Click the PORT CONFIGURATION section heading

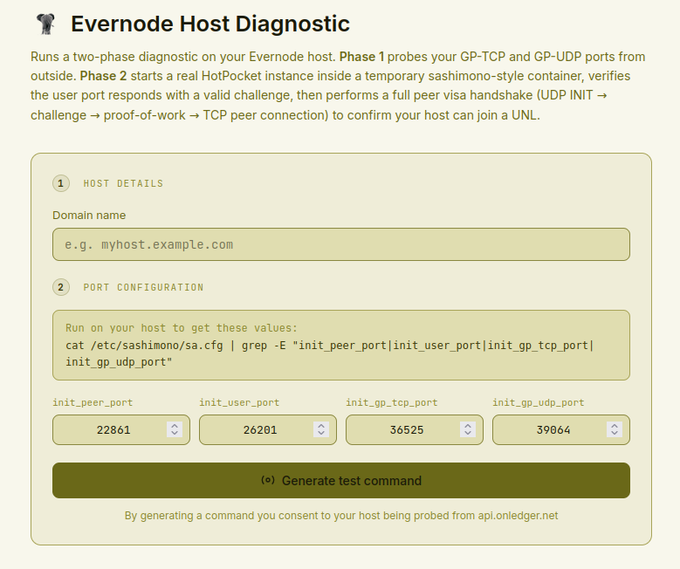point(143,287)
